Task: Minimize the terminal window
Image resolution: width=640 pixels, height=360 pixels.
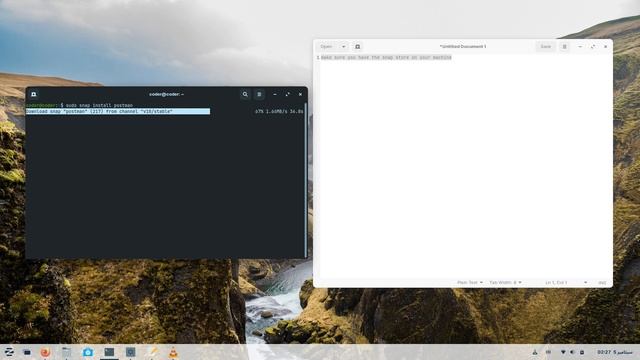Action: (275, 94)
